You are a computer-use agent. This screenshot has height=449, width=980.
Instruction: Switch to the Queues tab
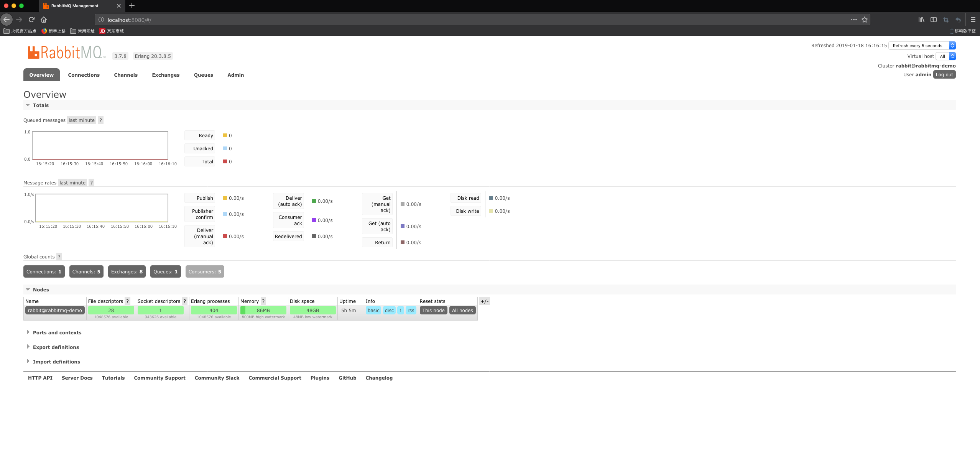(x=203, y=75)
